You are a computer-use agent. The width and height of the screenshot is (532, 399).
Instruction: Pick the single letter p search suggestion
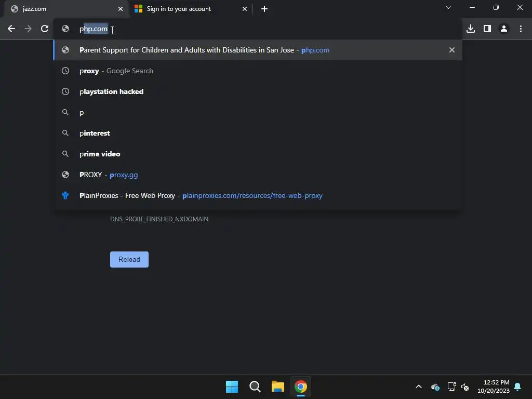258,112
